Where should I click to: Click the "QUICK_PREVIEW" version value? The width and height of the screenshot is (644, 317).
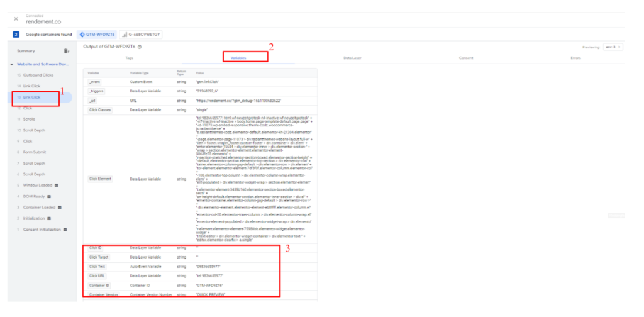point(211,295)
